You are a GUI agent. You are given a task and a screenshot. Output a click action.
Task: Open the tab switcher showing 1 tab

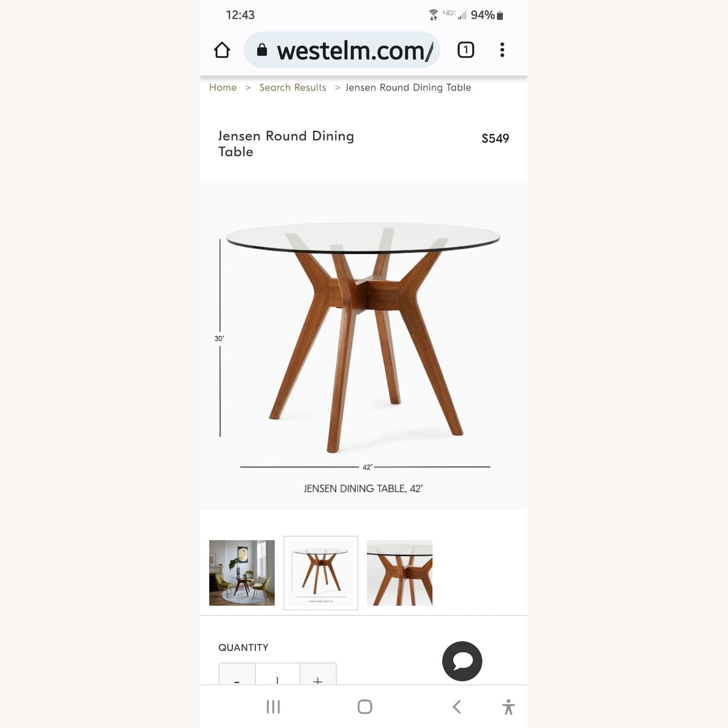[465, 50]
